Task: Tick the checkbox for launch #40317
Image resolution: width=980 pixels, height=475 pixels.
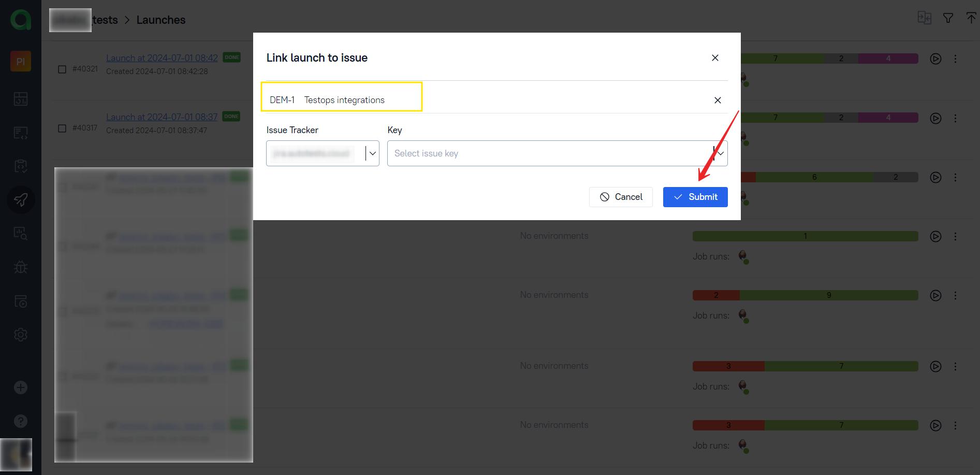Action: 62,128
